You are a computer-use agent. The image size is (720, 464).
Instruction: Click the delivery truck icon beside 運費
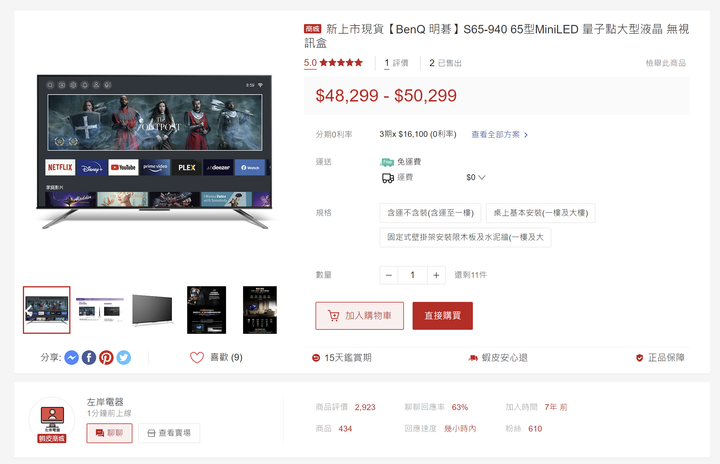pos(388,178)
